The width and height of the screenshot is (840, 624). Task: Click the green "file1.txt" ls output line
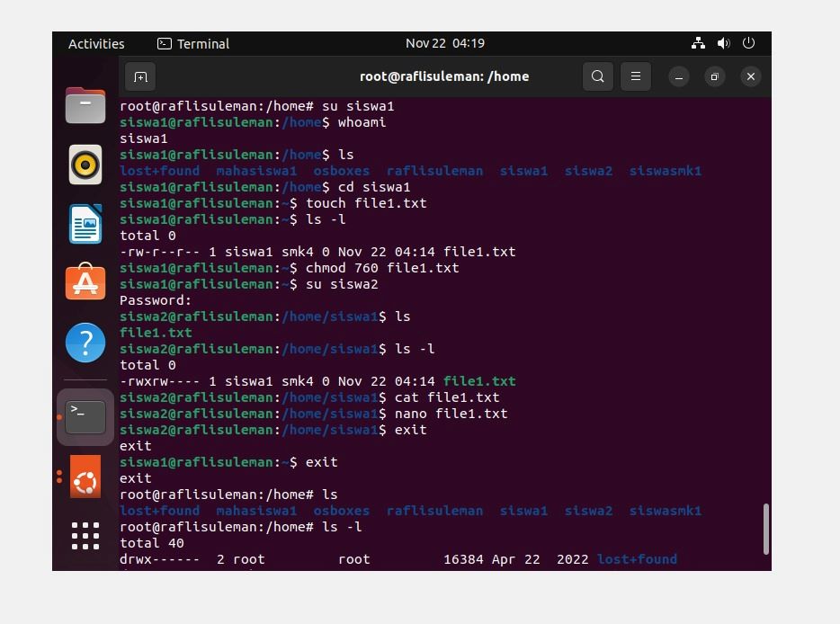[x=156, y=333]
